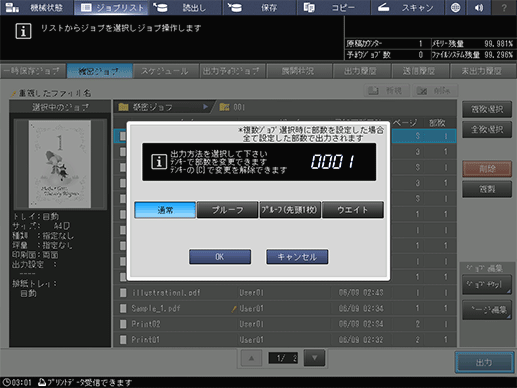Click the 原稿カウンター value
Viewport: 517px width, 388px height.
(420, 44)
